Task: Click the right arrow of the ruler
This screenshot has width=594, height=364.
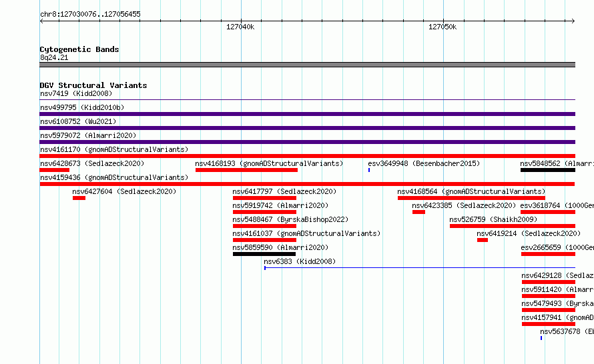Action: 573,21
